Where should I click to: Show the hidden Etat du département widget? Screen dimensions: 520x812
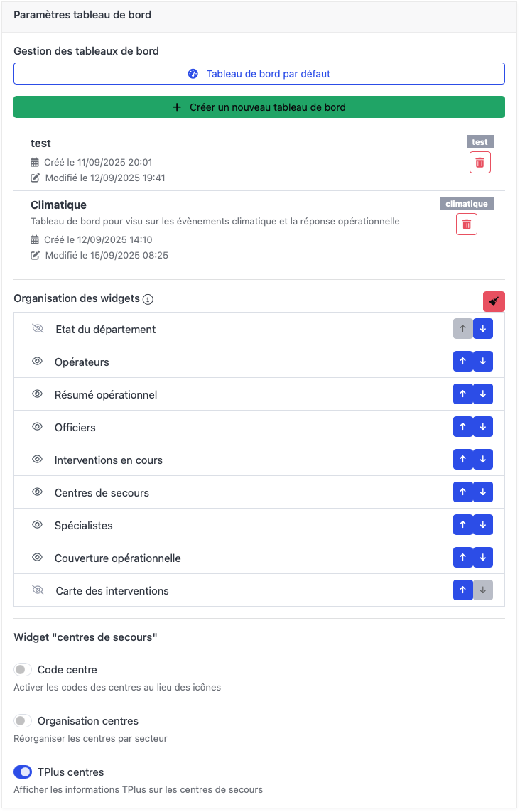(38, 329)
